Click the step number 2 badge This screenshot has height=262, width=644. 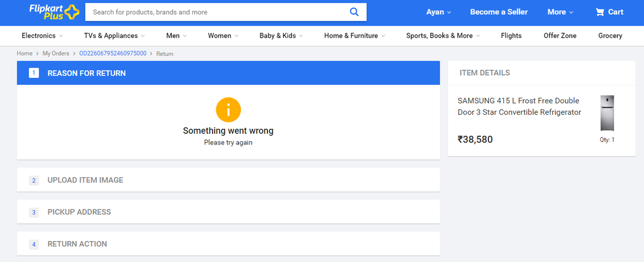click(x=34, y=180)
